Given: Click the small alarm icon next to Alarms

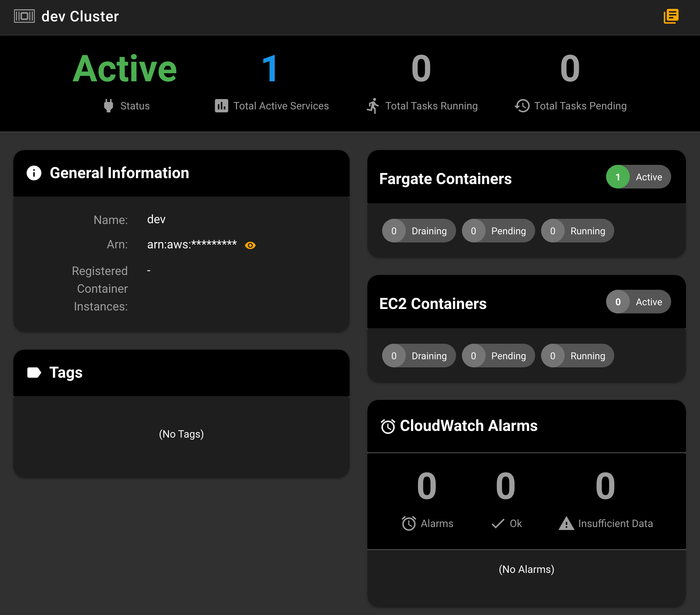Looking at the screenshot, I should [x=409, y=523].
